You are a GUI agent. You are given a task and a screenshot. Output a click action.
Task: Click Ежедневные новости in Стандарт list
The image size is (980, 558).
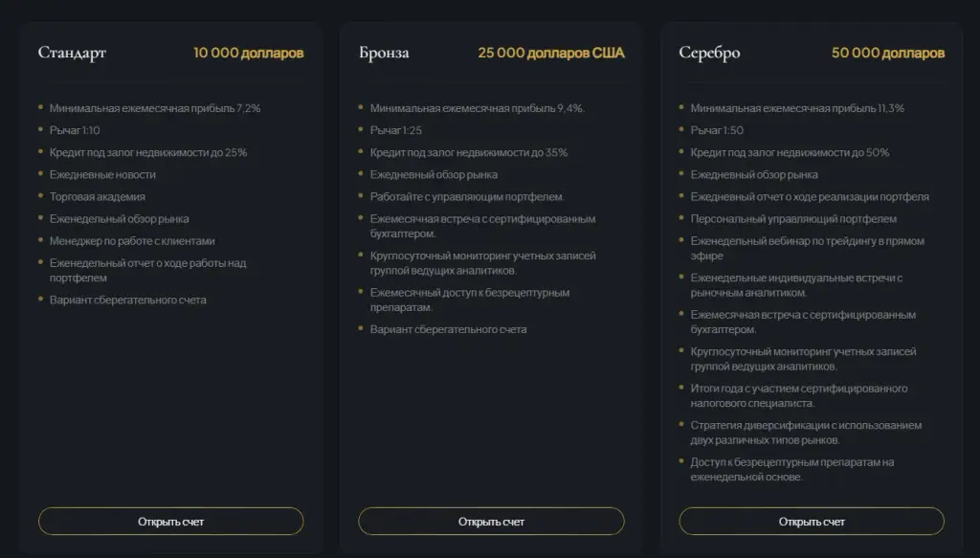click(102, 175)
